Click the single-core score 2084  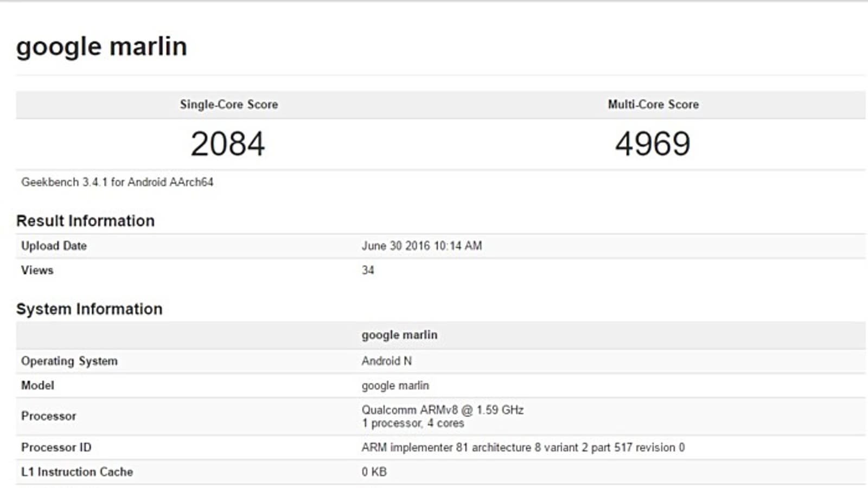click(228, 144)
